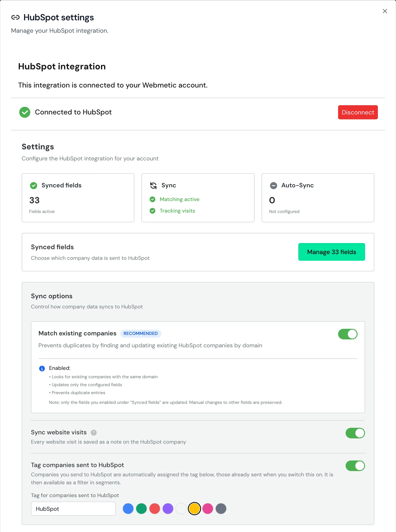Close the HubSpot settings dialog
This screenshot has height=532, width=396.
pyautogui.click(x=385, y=11)
